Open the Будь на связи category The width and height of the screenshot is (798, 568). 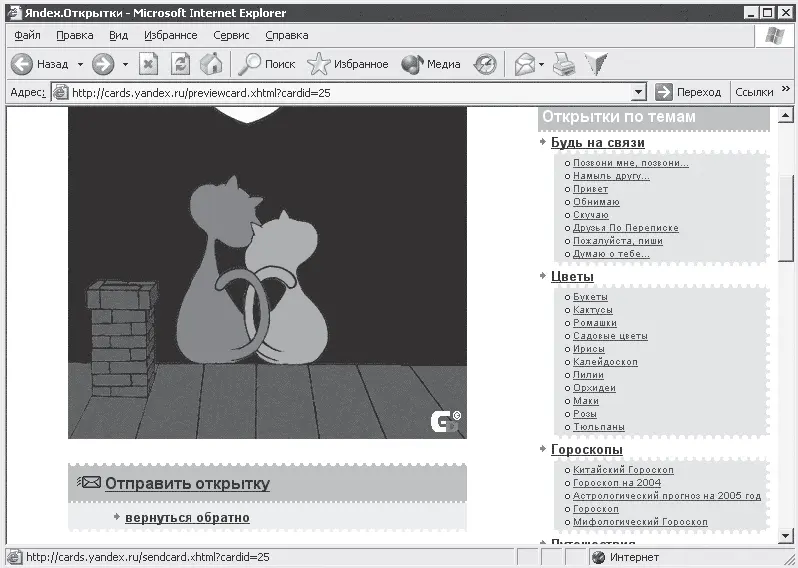click(597, 143)
